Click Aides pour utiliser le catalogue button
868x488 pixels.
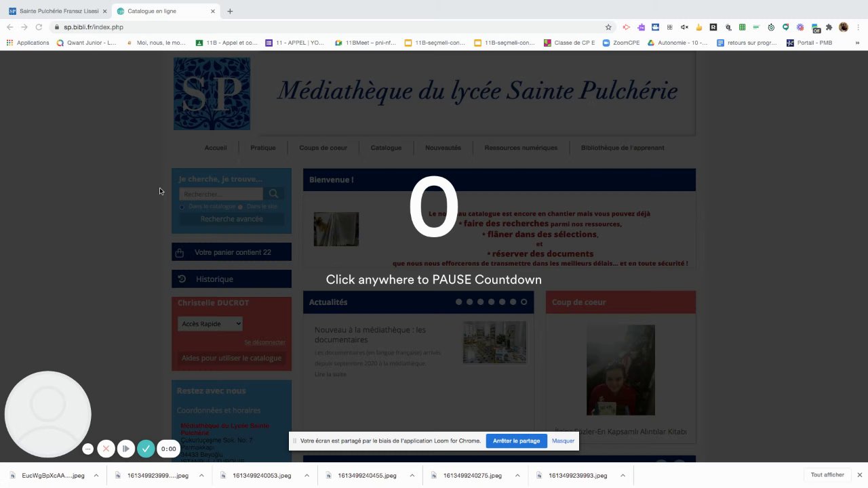[231, 358]
